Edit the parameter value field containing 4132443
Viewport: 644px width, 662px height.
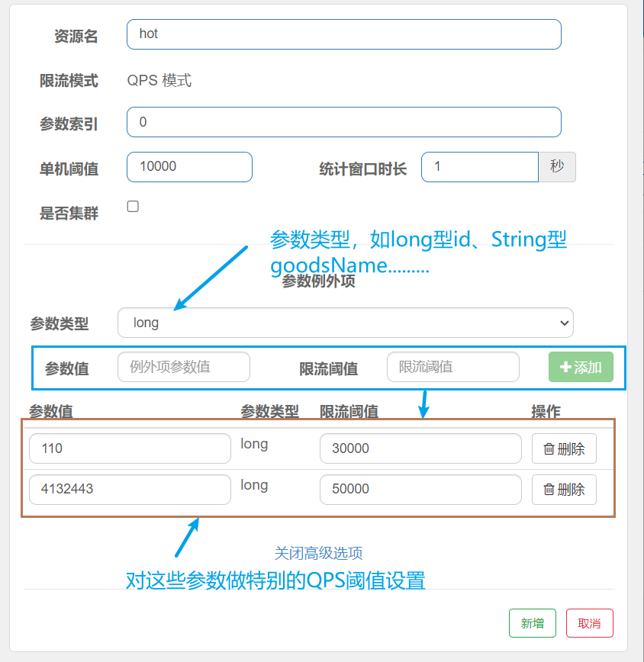(130, 490)
